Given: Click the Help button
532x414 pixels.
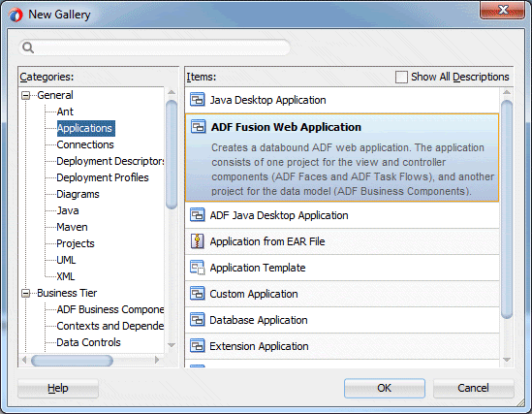Looking at the screenshot, I should pyautogui.click(x=58, y=388).
